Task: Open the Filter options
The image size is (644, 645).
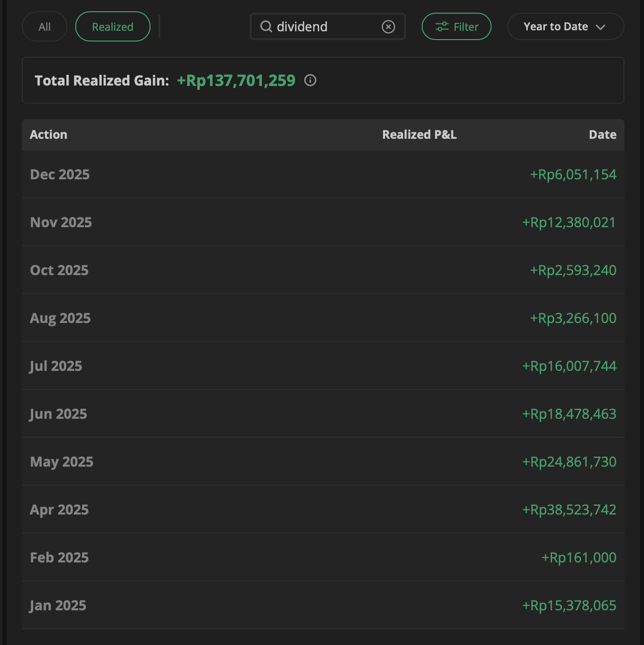Action: 456,27
